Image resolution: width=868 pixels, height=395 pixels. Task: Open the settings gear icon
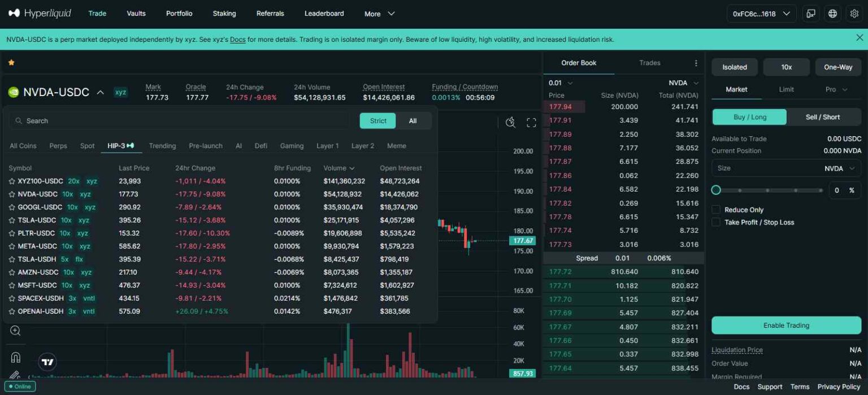point(854,14)
